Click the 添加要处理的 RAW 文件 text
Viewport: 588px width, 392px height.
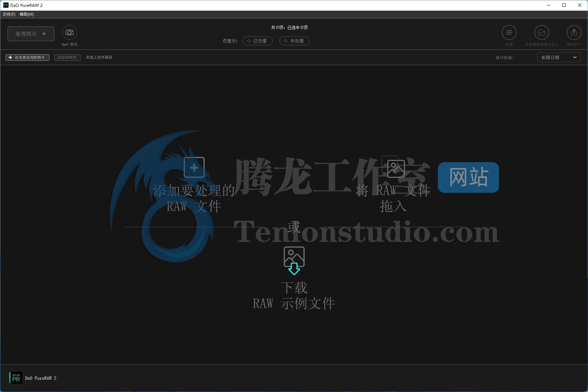(194, 198)
